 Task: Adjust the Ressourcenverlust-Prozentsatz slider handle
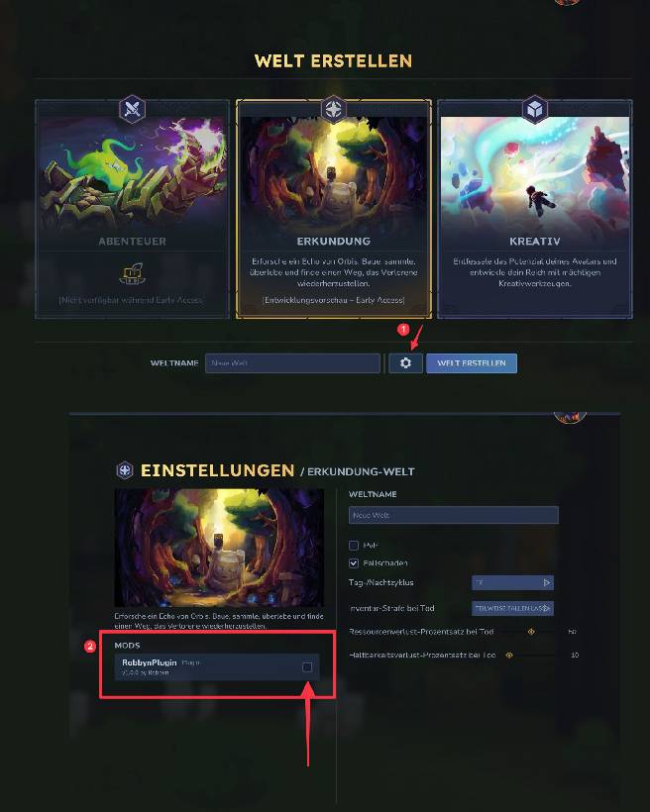531,631
